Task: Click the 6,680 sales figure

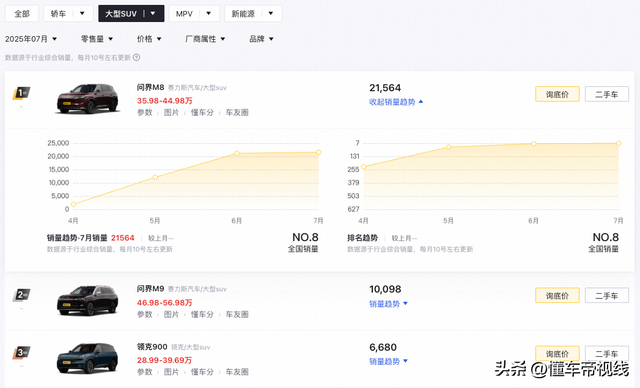Action: tap(383, 348)
